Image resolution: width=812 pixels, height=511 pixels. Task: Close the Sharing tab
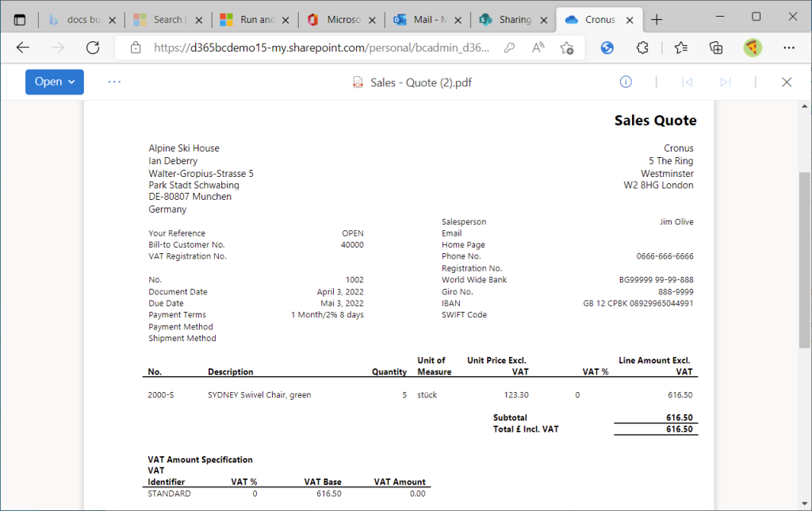click(544, 20)
